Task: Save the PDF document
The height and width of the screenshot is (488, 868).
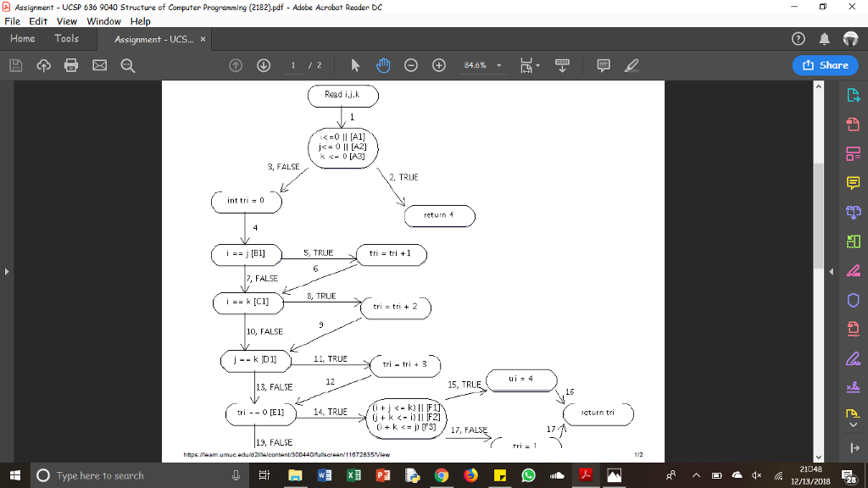Action: [15, 64]
